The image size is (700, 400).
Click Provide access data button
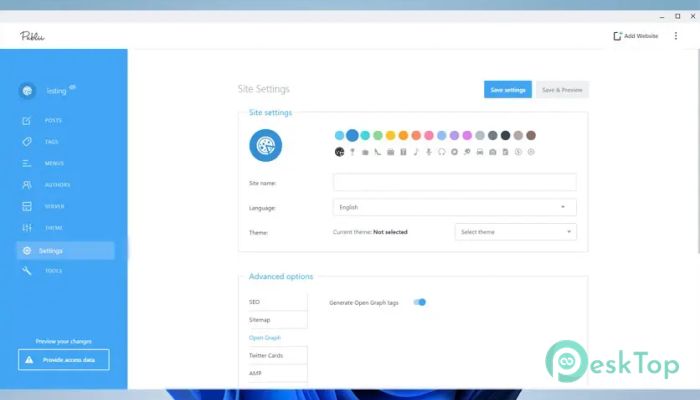[x=63, y=360]
